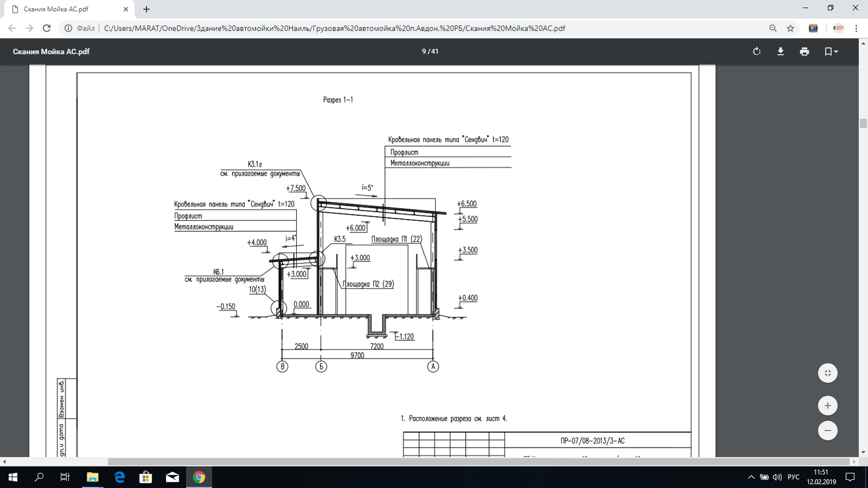This screenshot has height=488, width=868.
Task: Show hidden system tray icons
Action: [751, 477]
